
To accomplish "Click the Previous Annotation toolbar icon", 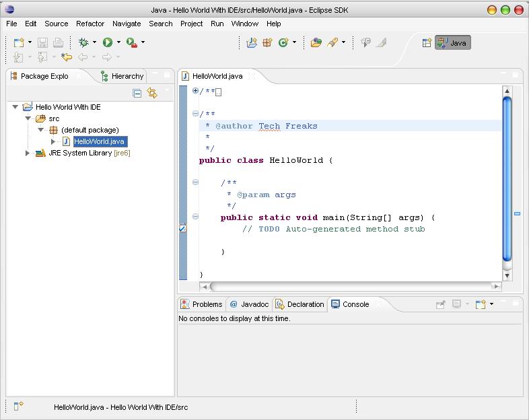I will [42, 57].
